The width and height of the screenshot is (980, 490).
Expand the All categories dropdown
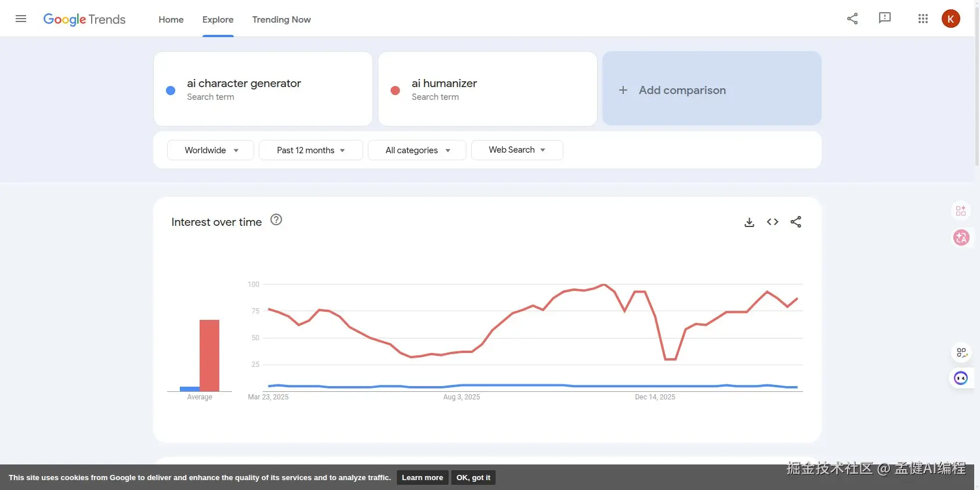[x=417, y=150]
